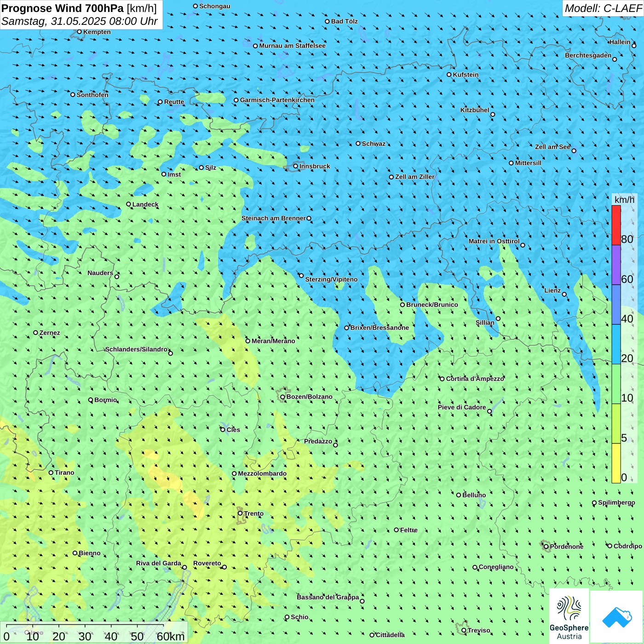Click the Kufstein city marker

pyautogui.click(x=449, y=75)
